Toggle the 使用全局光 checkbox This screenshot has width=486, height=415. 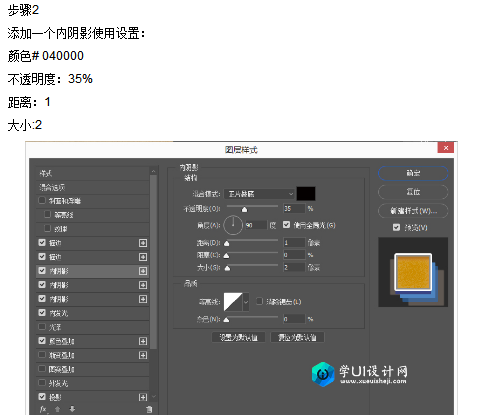pyautogui.click(x=286, y=225)
